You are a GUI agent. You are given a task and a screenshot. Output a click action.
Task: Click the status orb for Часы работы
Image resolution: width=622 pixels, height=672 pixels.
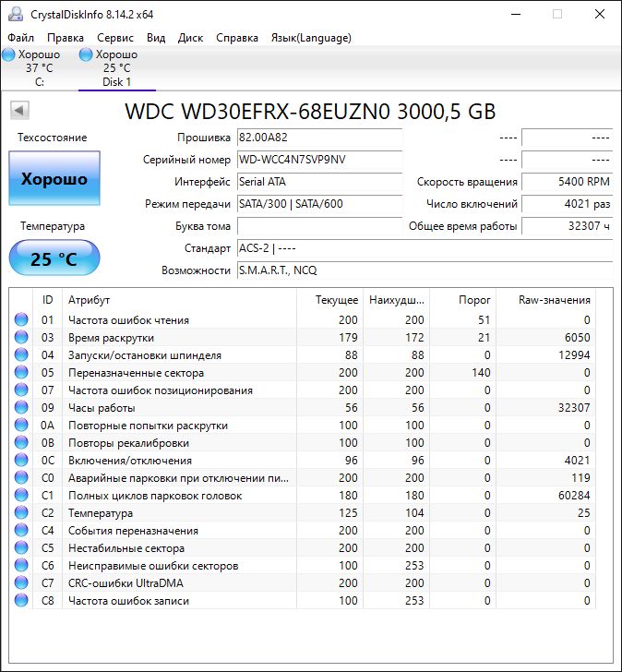coord(21,408)
